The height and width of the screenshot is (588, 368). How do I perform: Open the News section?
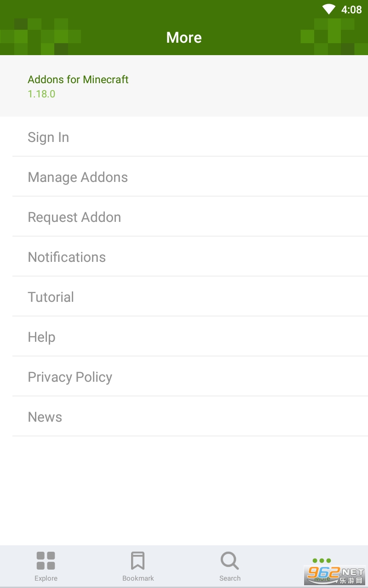click(45, 417)
